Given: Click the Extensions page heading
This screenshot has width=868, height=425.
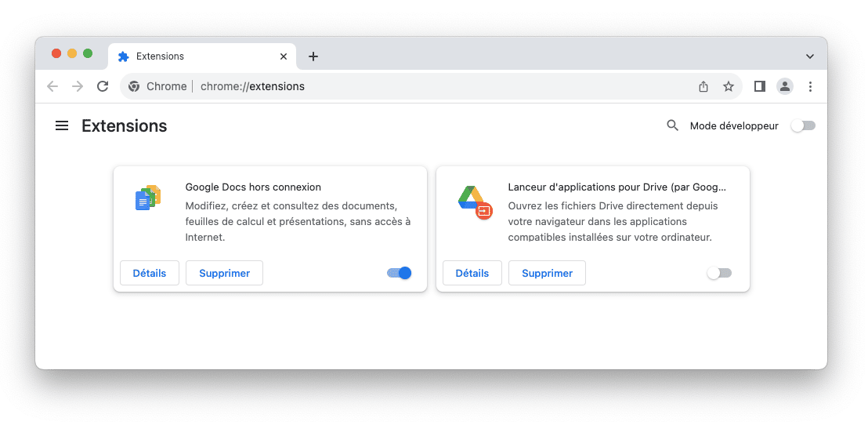Looking at the screenshot, I should click(x=124, y=125).
